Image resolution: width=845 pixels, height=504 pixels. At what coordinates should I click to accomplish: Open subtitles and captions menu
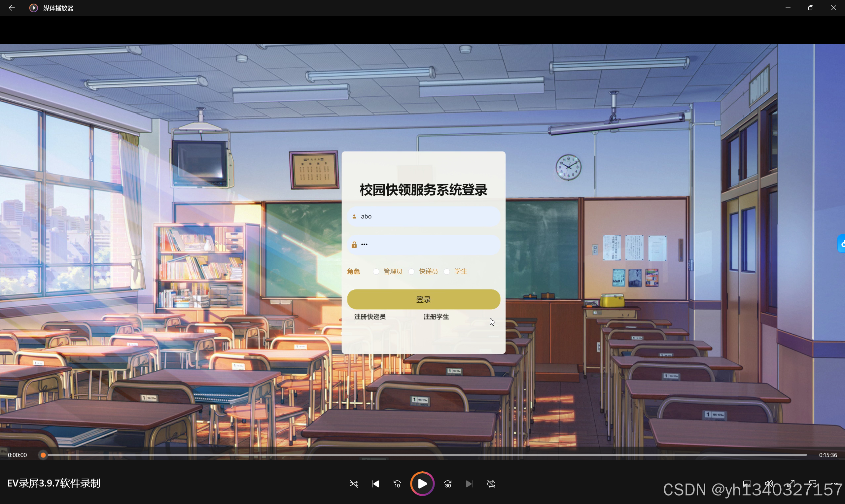[x=747, y=484]
